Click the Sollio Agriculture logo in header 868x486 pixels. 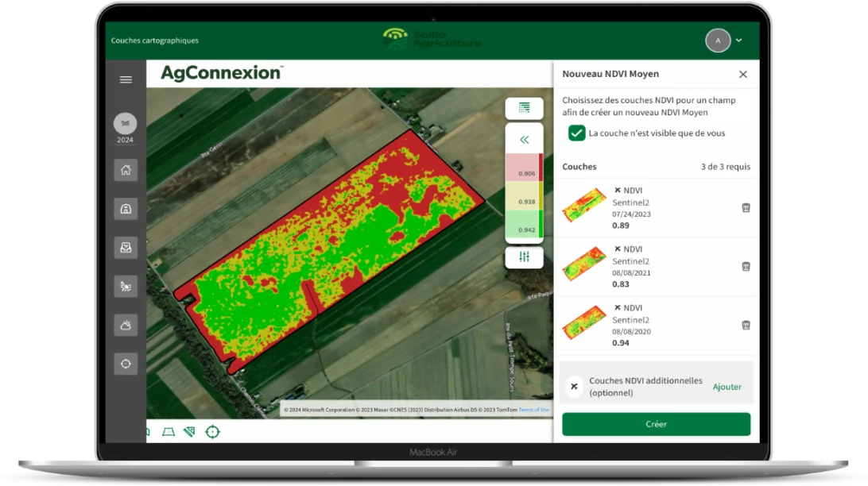tap(432, 39)
